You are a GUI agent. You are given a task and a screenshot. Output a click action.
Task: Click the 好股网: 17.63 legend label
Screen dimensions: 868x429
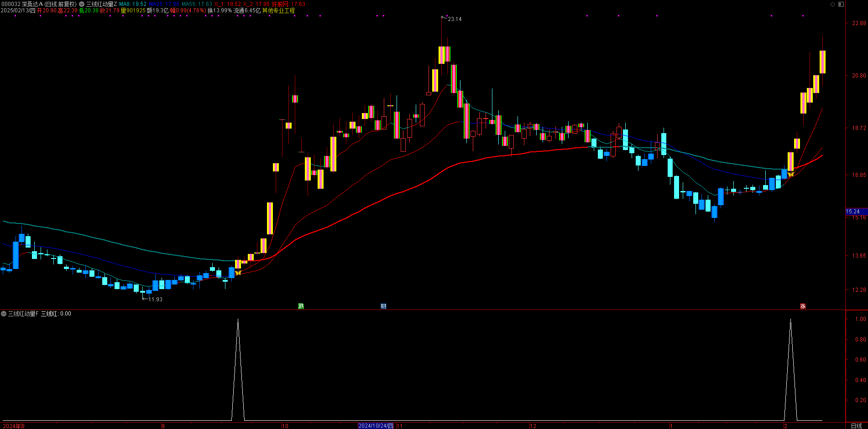click(288, 4)
